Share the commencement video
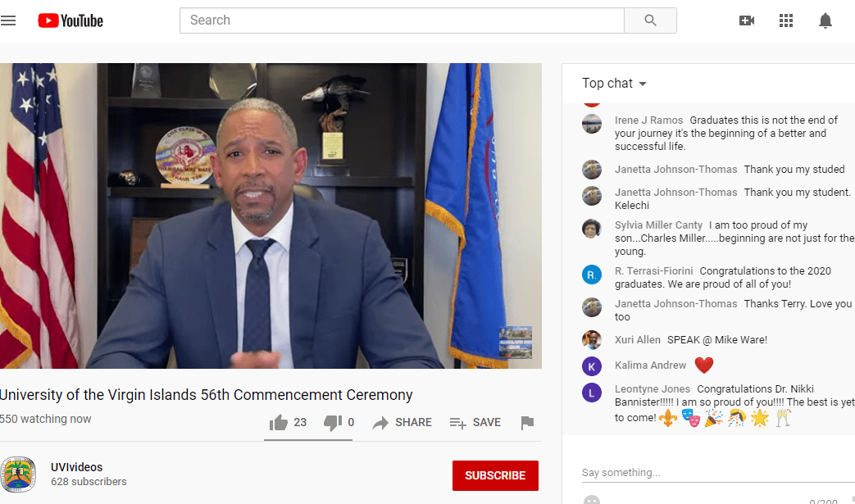The height and width of the screenshot is (504, 855). click(402, 422)
